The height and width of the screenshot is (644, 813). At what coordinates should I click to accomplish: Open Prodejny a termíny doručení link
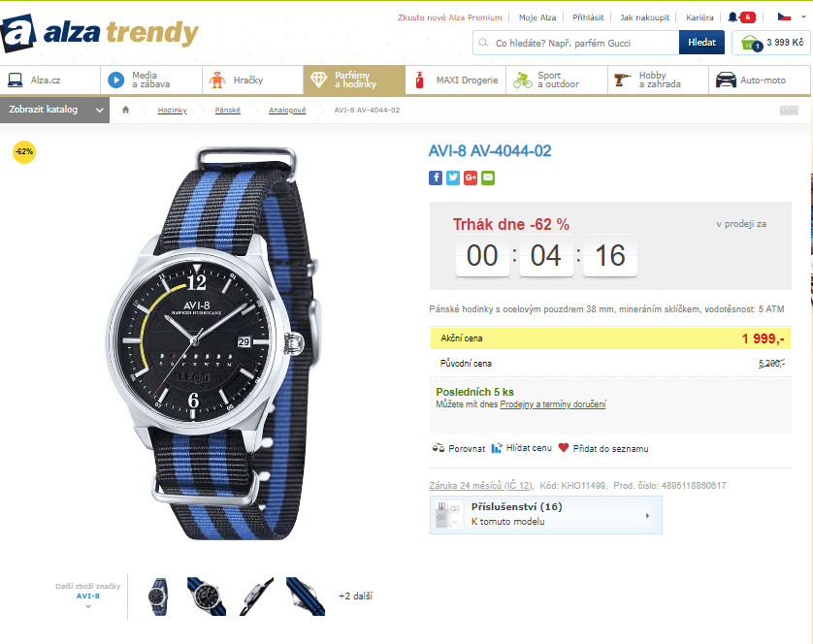(x=552, y=404)
